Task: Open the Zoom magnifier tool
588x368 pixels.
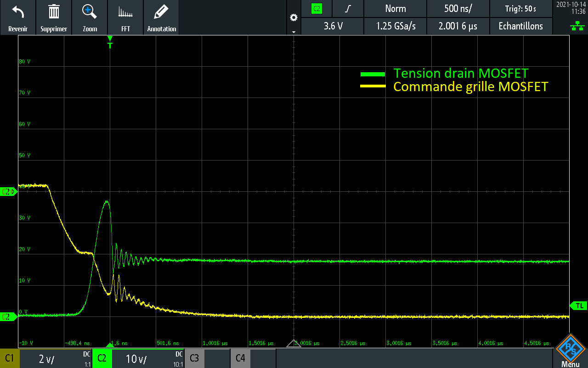Action: (x=90, y=11)
